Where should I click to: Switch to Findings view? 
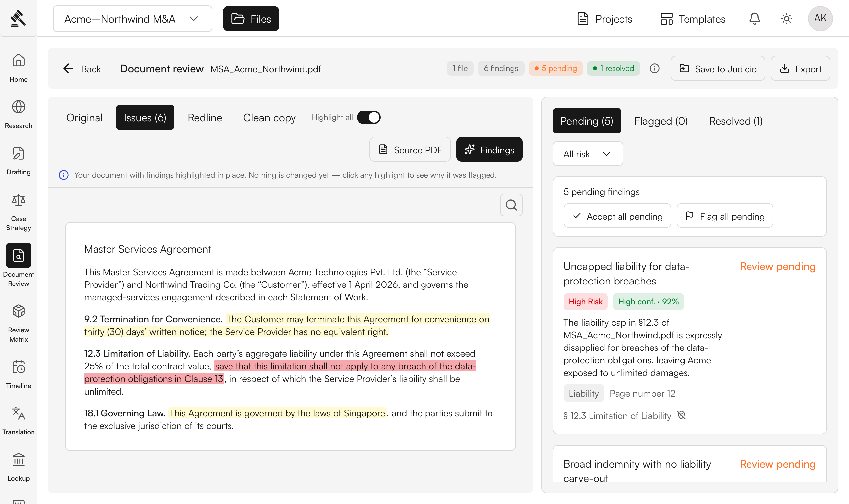(489, 150)
